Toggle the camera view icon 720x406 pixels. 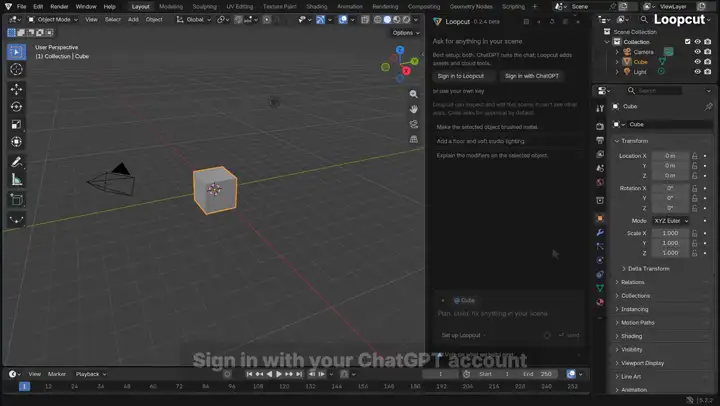click(414, 124)
